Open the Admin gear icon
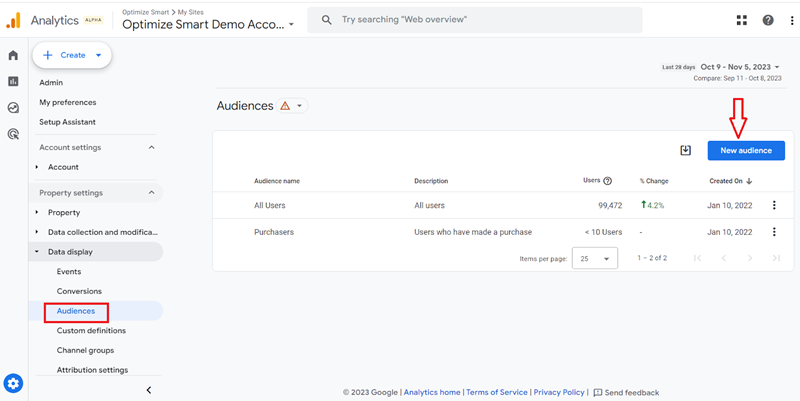Image resolution: width=800 pixels, height=401 pixels. coord(13,383)
